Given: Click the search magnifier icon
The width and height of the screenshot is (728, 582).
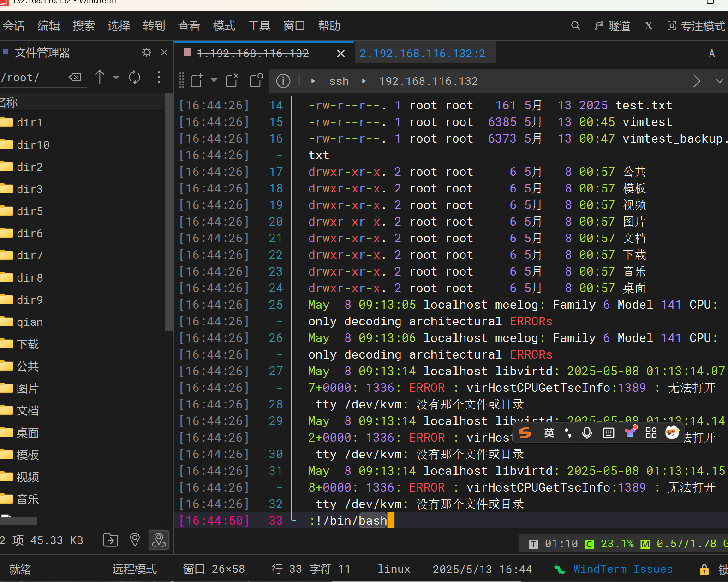Looking at the screenshot, I should point(575,26).
